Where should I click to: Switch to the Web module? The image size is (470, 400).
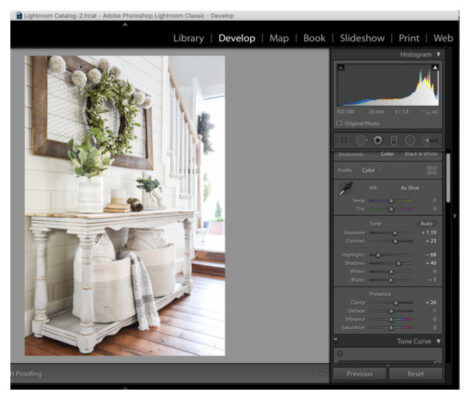point(443,38)
